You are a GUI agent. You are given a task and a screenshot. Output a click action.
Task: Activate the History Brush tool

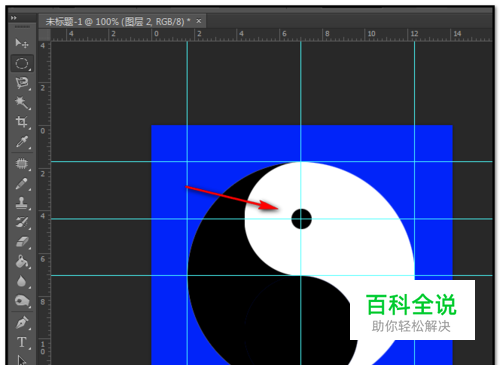(22, 222)
